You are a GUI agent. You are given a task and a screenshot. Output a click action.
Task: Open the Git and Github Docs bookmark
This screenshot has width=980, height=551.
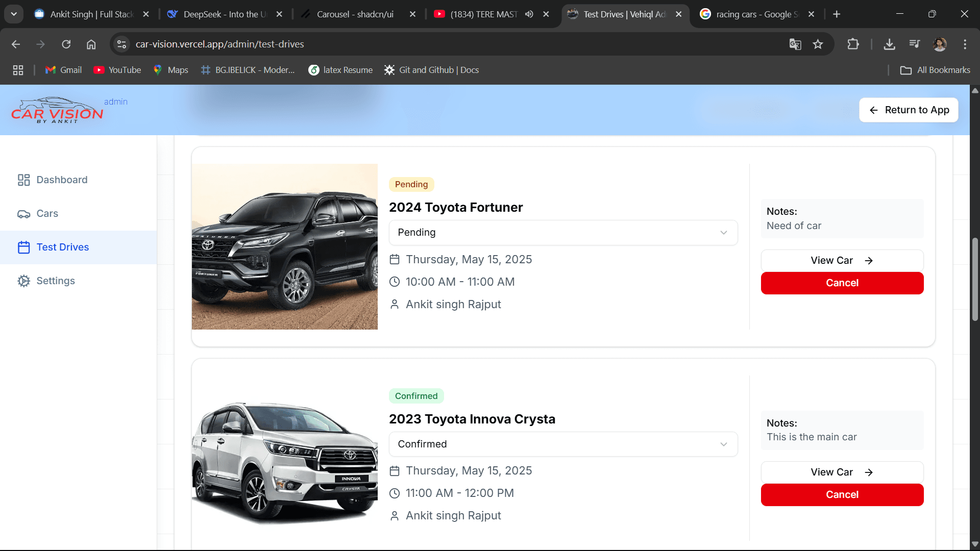(x=432, y=70)
